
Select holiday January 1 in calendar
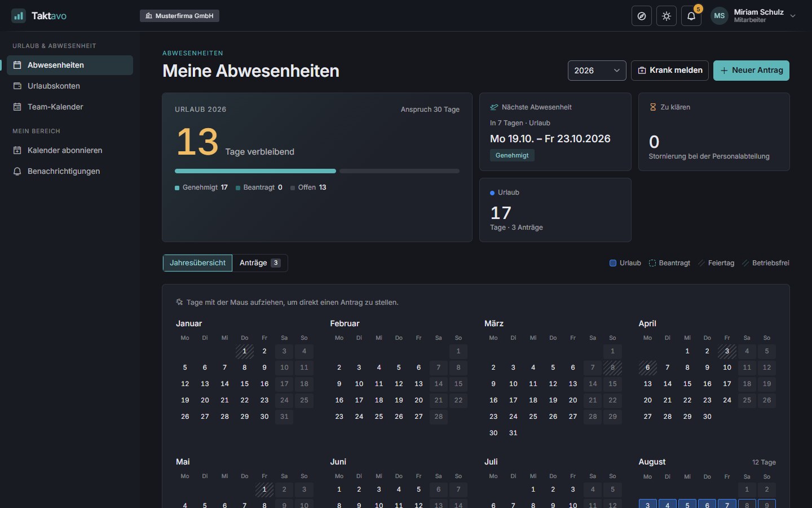click(x=245, y=351)
